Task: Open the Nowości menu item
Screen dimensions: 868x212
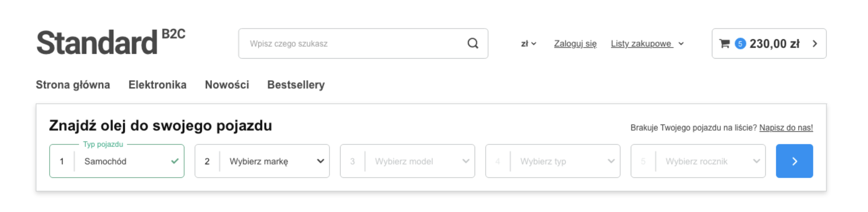Action: (227, 85)
